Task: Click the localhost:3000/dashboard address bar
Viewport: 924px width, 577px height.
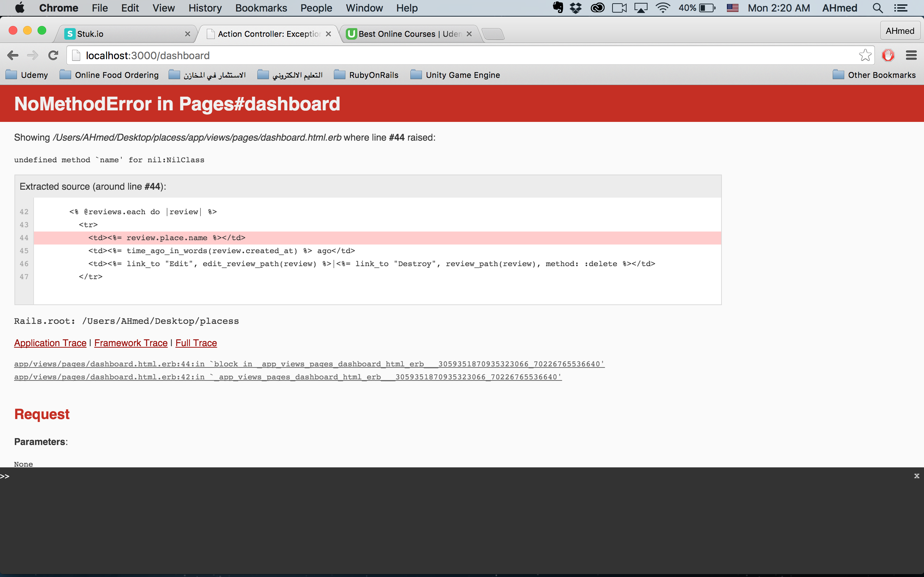Action: [458, 56]
